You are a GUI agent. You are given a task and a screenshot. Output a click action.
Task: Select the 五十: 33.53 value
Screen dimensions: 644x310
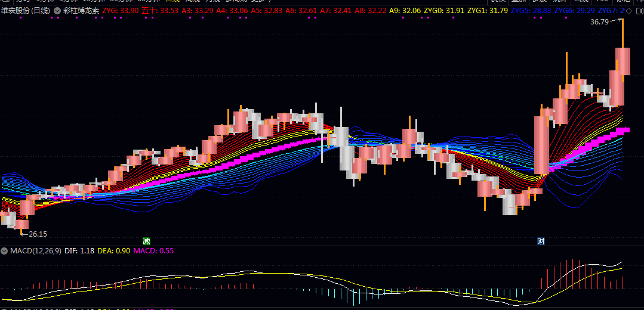160,11
